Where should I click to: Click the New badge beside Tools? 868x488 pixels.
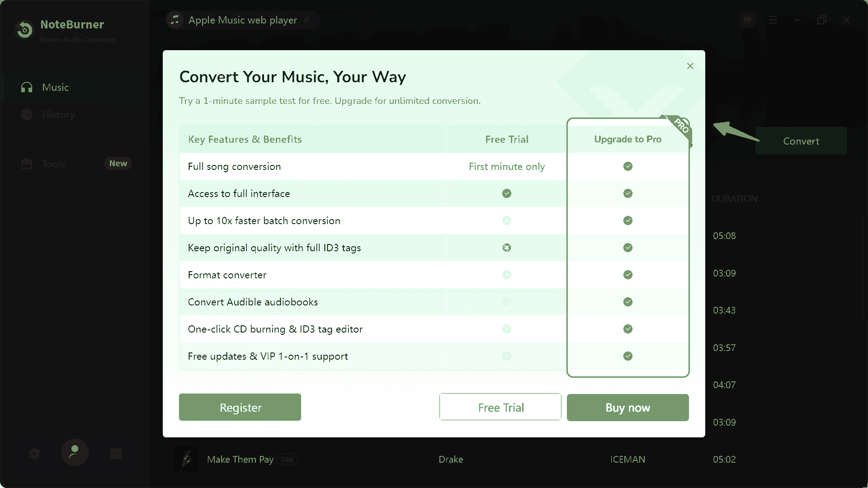[118, 164]
